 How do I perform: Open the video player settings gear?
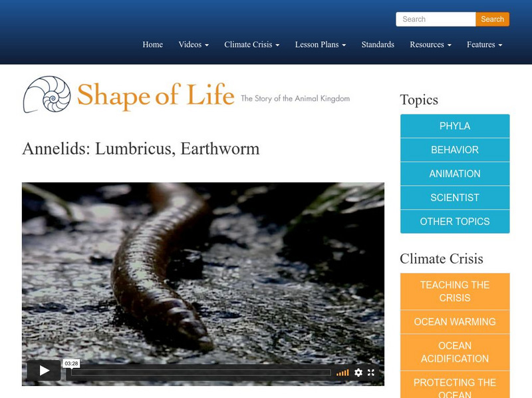(x=358, y=373)
